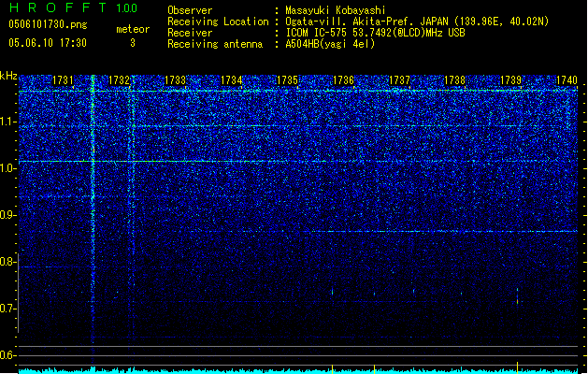
Task: Click the 1731 time marker
Action: coord(63,80)
